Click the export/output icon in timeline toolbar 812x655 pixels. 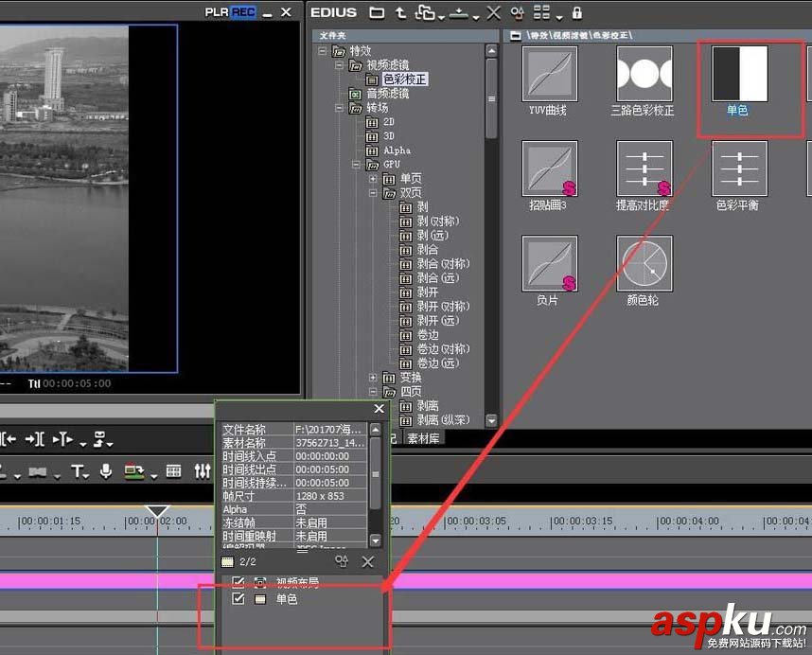click(134, 471)
